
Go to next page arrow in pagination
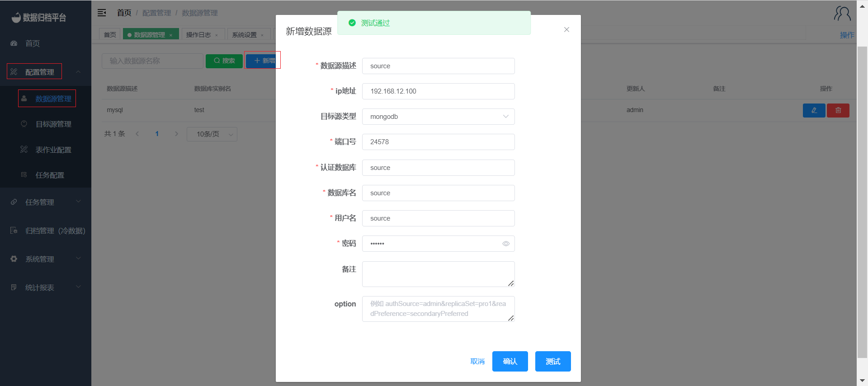point(176,134)
